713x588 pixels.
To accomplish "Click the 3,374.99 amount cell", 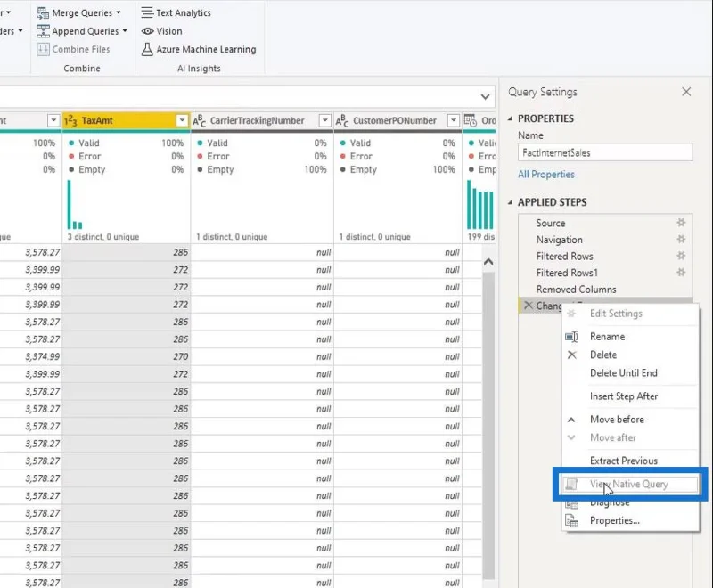I will [x=30, y=356].
